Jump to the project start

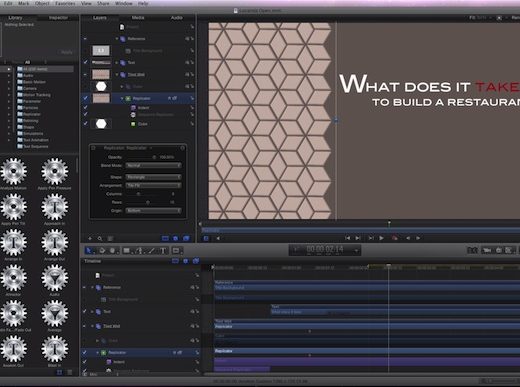click(x=348, y=238)
